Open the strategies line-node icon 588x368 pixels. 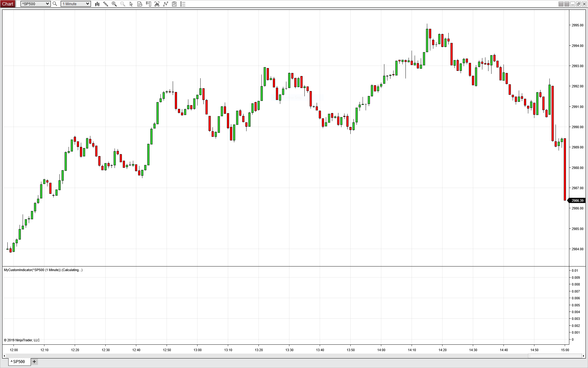coord(166,4)
